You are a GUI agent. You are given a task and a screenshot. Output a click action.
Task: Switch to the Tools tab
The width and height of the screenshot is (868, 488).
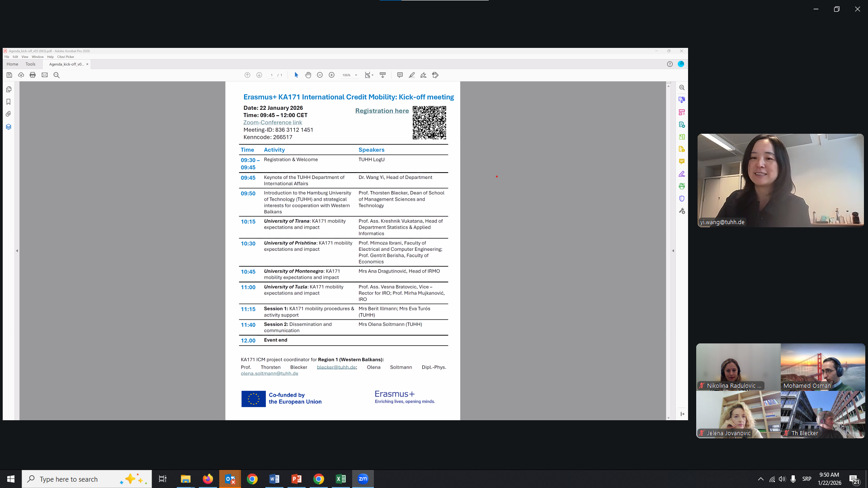click(30, 64)
